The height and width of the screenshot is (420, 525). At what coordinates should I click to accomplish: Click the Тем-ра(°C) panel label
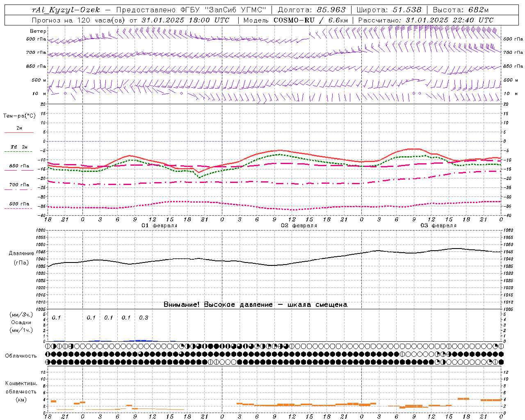click(x=19, y=116)
